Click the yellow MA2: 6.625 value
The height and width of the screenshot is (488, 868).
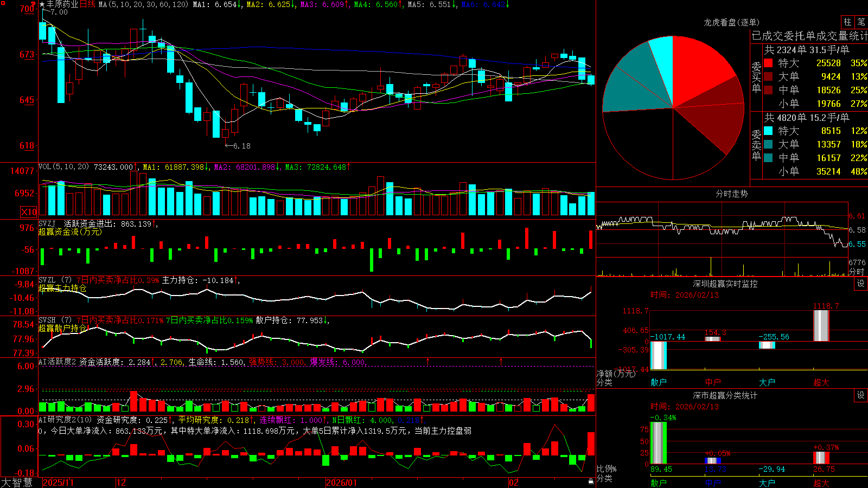click(268, 4)
